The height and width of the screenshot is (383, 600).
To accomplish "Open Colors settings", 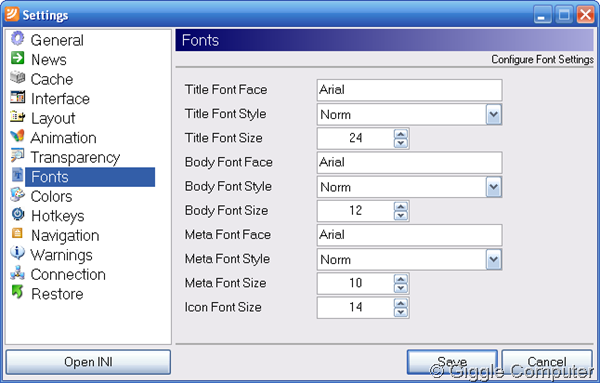I will tap(51, 196).
